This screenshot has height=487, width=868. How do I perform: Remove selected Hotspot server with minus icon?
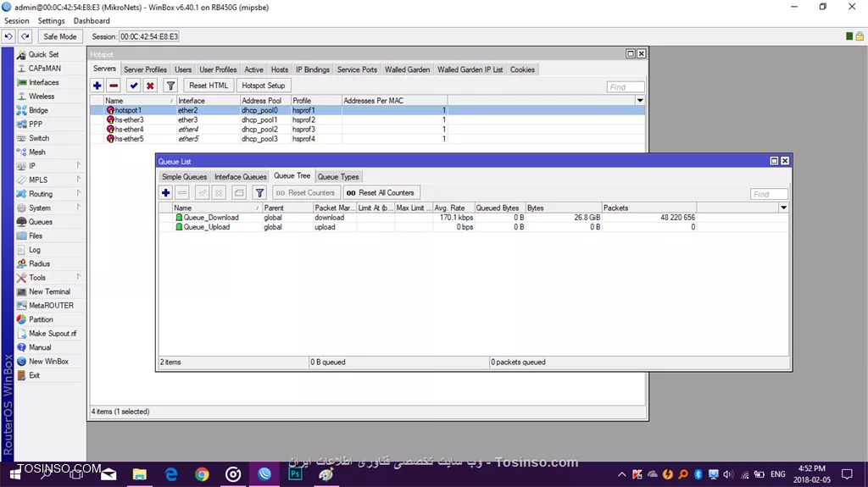(x=114, y=86)
